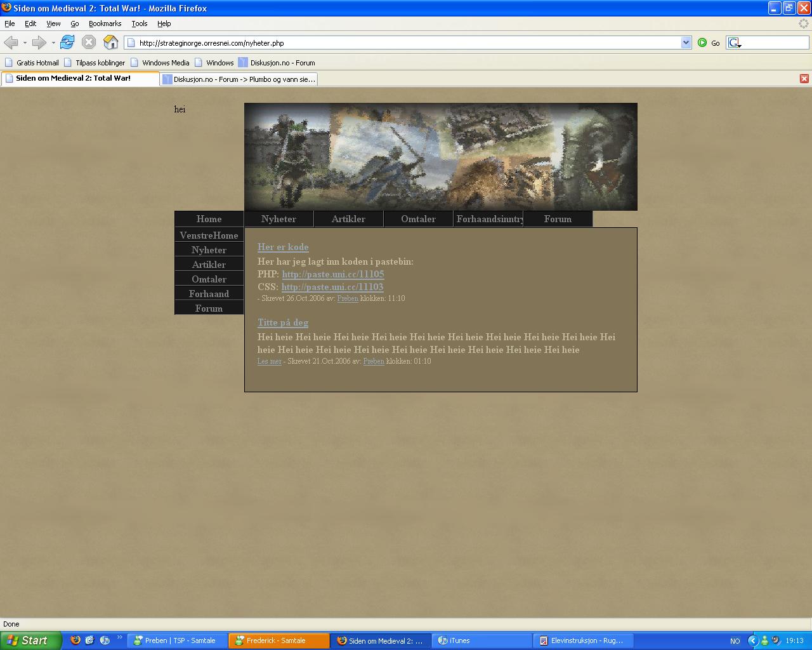Screen dimensions: 812x650
Task: Open the File menu
Action: click(10, 23)
